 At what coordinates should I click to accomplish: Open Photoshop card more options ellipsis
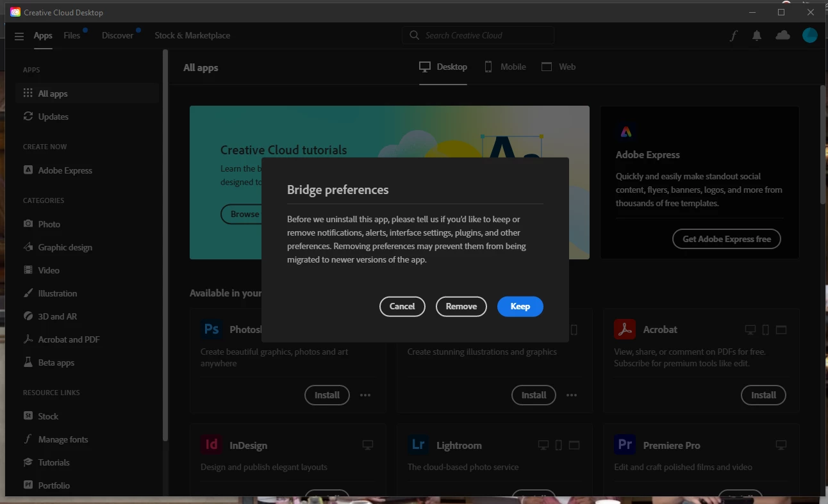pos(365,395)
